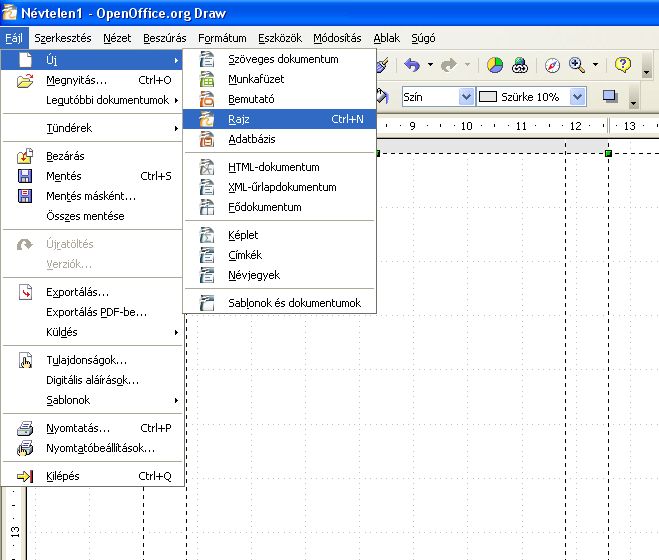The width and height of the screenshot is (659, 560).
Task: Select the Mentés floppy disk icon
Action: 25,176
